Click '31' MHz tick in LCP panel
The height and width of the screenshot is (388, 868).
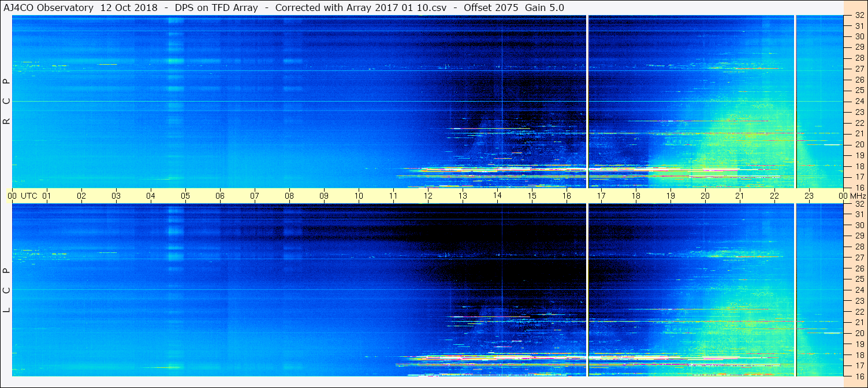(x=859, y=214)
